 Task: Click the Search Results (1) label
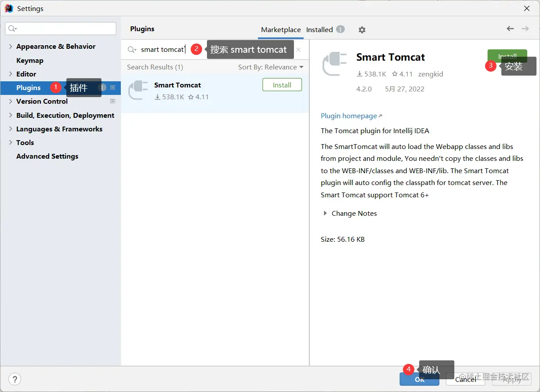tap(155, 67)
